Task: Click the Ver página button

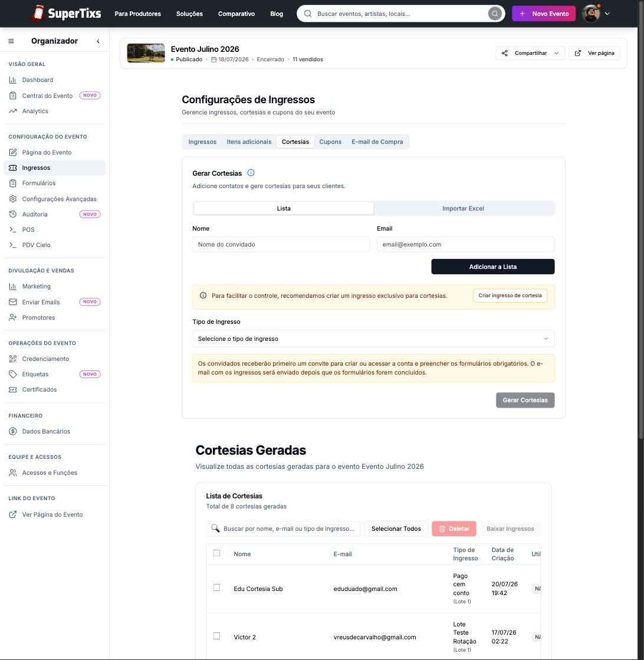Action: pos(594,53)
